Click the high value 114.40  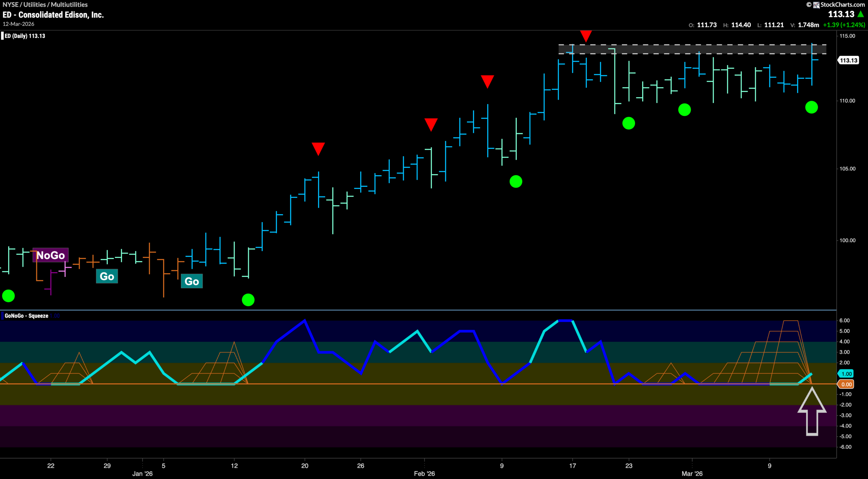(x=741, y=25)
